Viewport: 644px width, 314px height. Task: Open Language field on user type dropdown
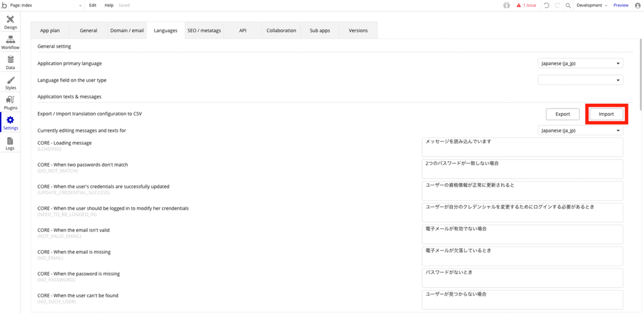coord(581,80)
